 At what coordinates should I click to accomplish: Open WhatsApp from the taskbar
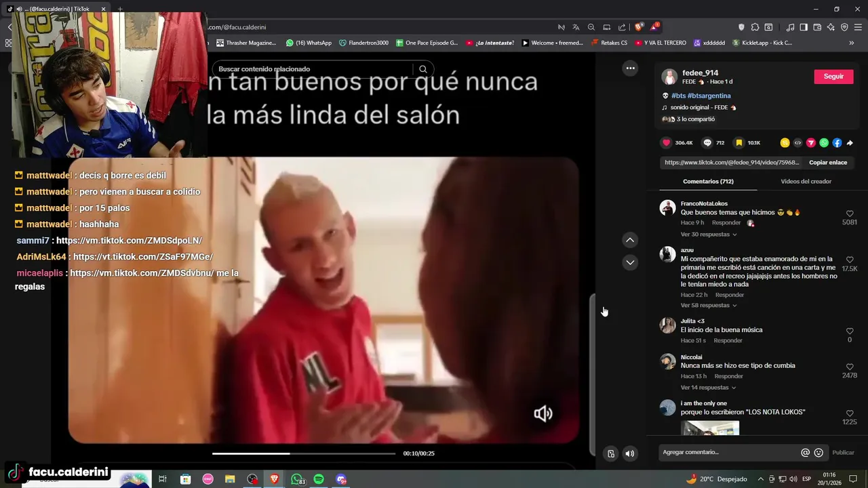coord(297,479)
